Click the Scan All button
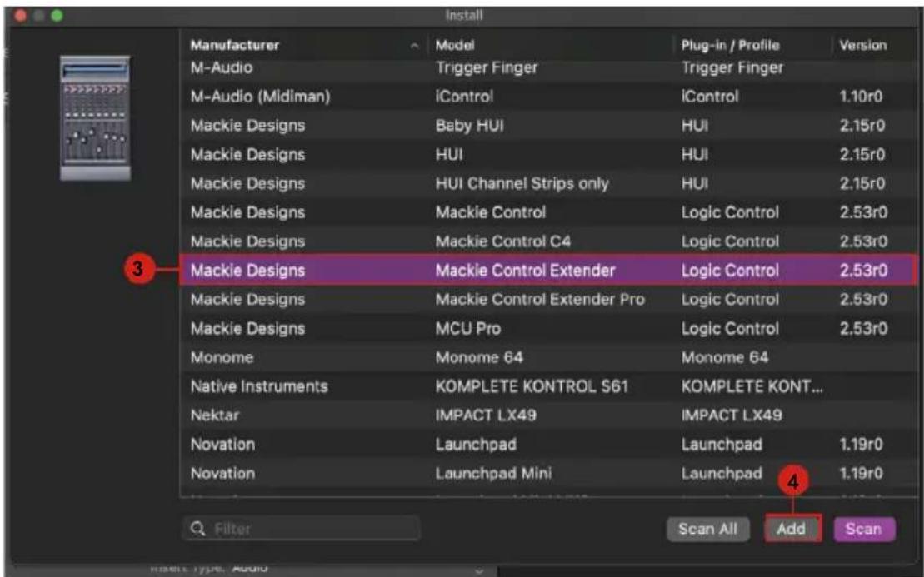924x577 pixels. pos(707,529)
